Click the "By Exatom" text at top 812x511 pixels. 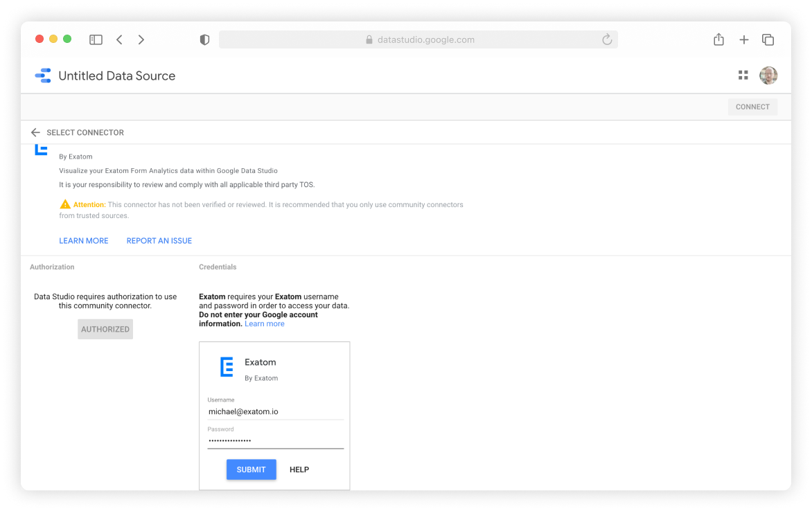76,157
